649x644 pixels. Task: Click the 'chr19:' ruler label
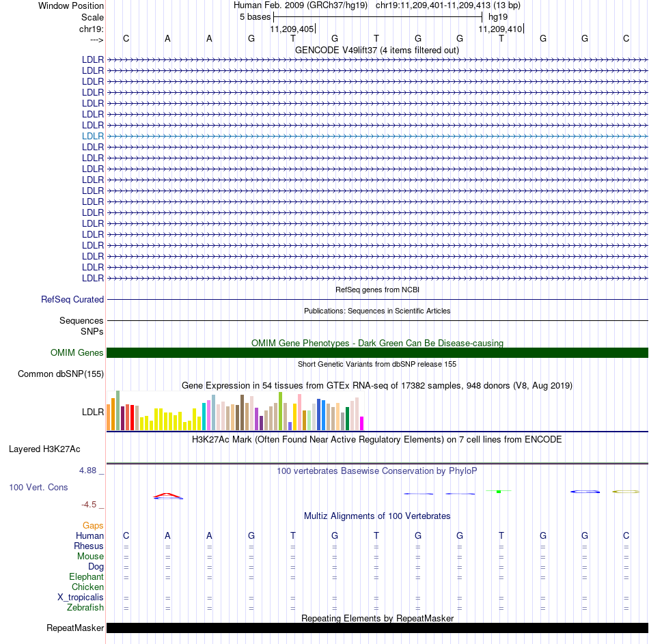click(x=92, y=29)
